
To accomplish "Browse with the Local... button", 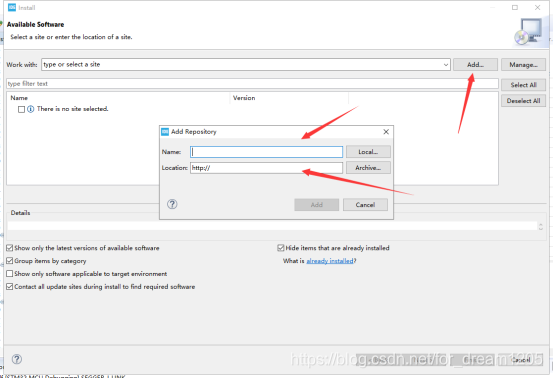I will click(368, 152).
